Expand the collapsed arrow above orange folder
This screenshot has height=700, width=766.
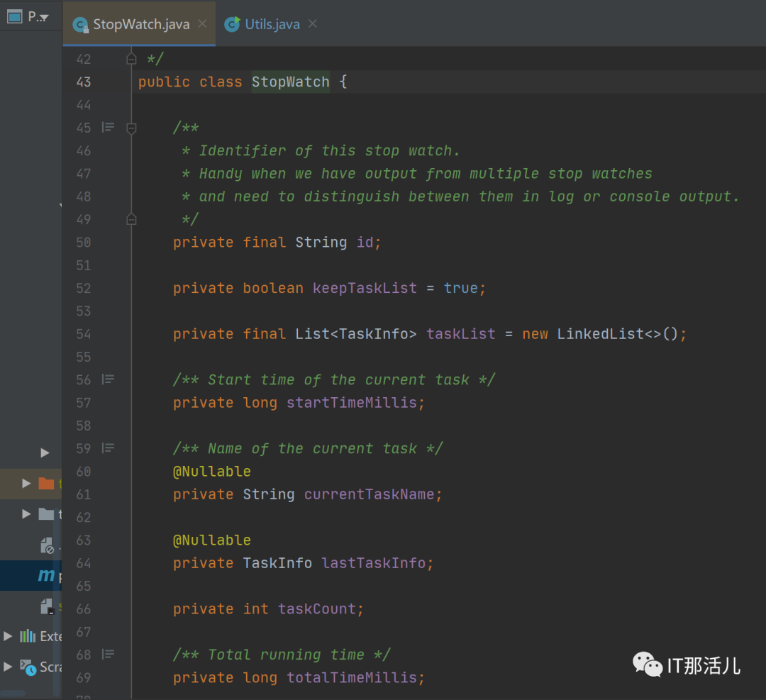[x=45, y=452]
